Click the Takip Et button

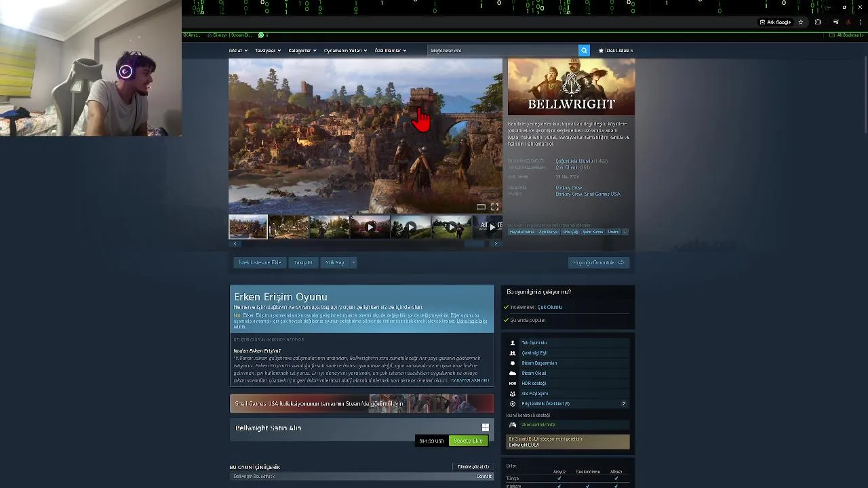pyautogui.click(x=303, y=262)
